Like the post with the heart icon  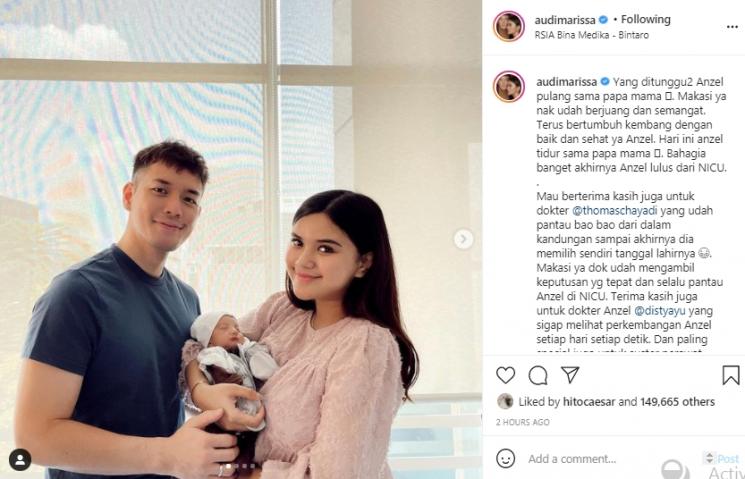[506, 375]
